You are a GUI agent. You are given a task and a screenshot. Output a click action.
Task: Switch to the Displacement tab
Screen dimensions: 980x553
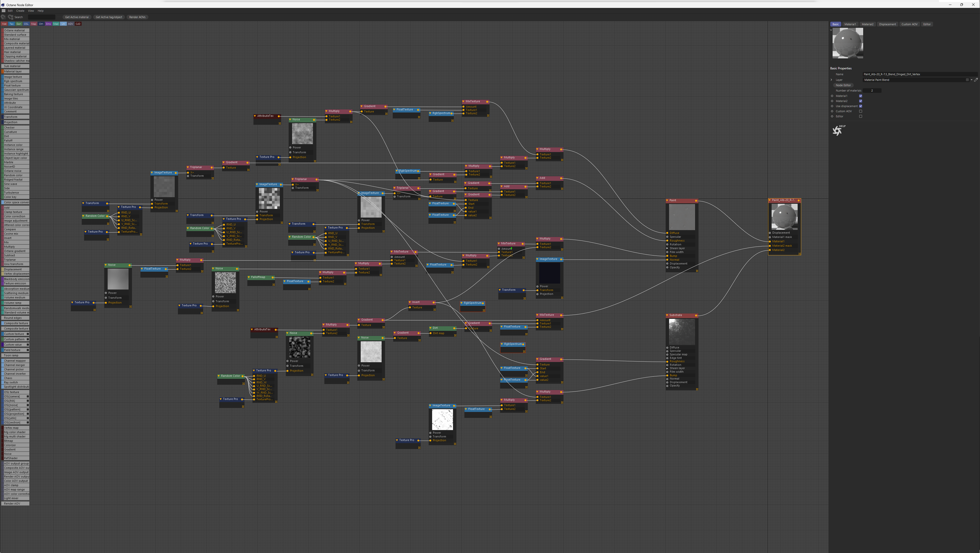click(x=887, y=24)
